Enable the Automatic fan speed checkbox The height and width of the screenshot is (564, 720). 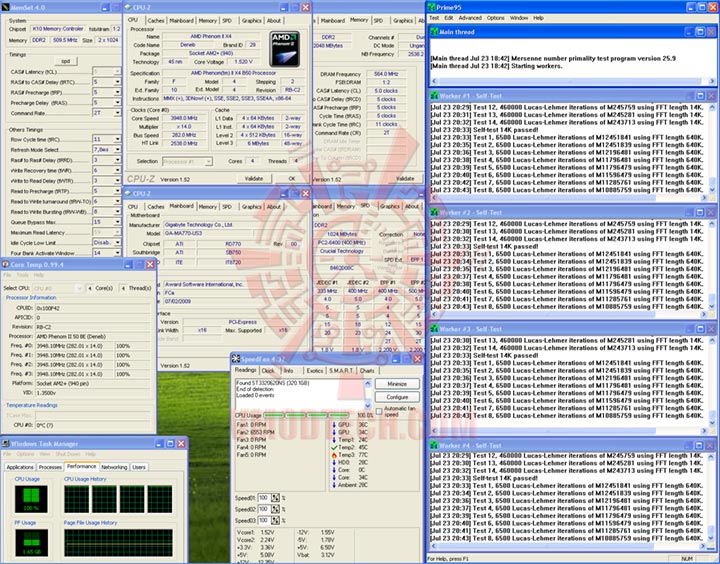click(x=379, y=411)
